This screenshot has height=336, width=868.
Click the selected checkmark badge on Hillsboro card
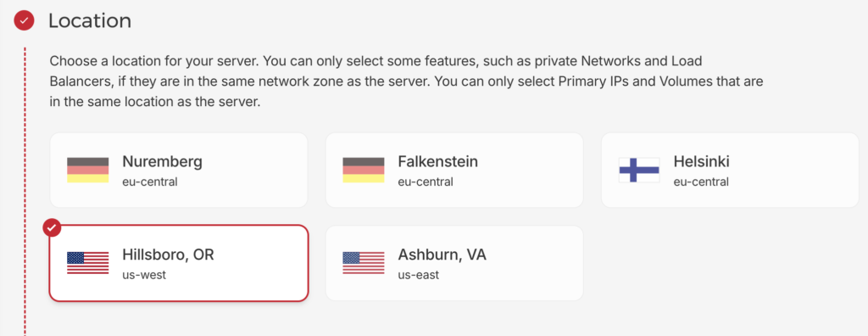(x=53, y=227)
